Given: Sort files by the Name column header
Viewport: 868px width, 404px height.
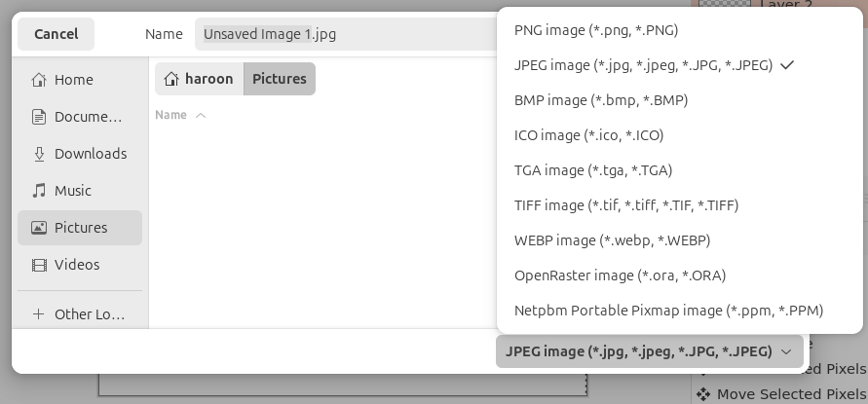Looking at the screenshot, I should coord(170,115).
